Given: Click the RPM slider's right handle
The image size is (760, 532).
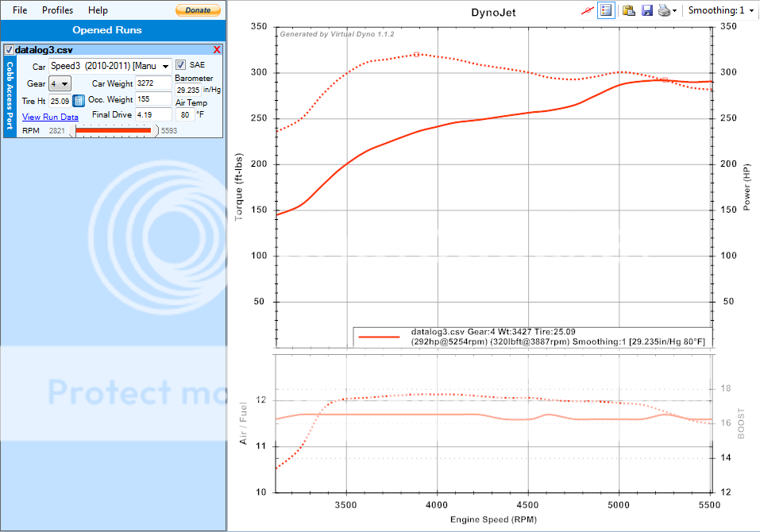Looking at the screenshot, I should tap(155, 131).
